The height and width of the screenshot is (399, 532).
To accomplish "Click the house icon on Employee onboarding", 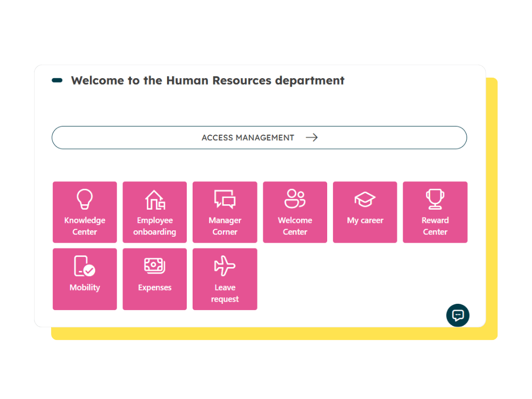I will [x=155, y=199].
